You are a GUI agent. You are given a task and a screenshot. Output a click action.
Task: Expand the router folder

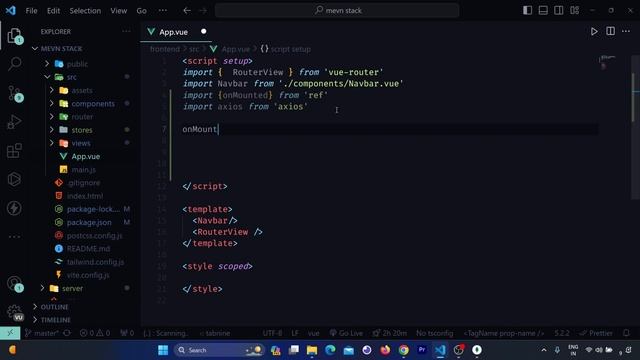(52, 117)
